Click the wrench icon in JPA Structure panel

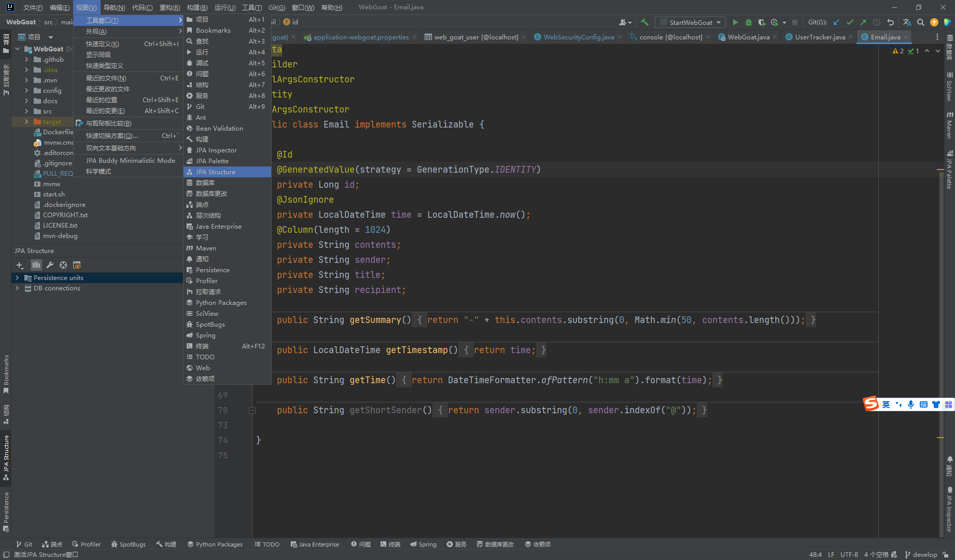tap(50, 265)
